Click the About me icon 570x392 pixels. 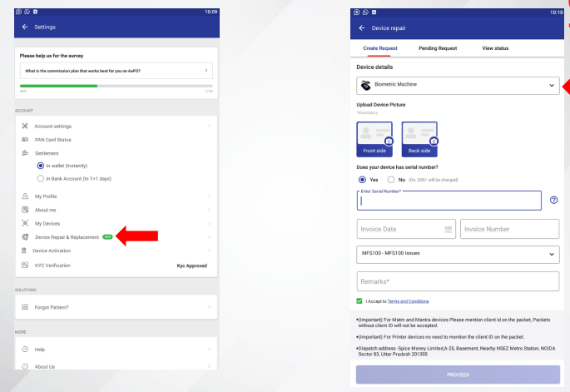25,210
